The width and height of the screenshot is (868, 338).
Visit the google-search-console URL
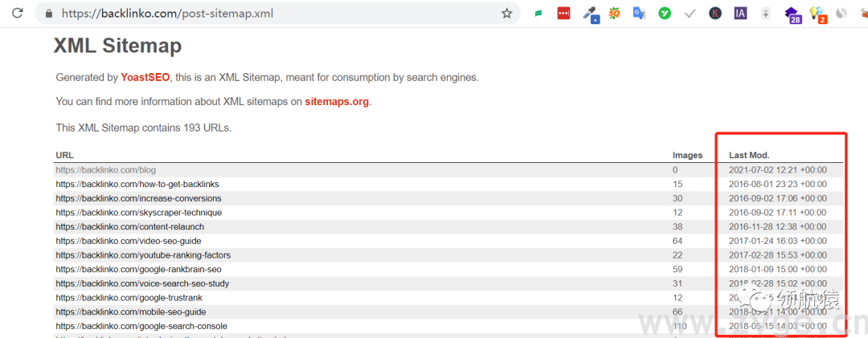[141, 326]
